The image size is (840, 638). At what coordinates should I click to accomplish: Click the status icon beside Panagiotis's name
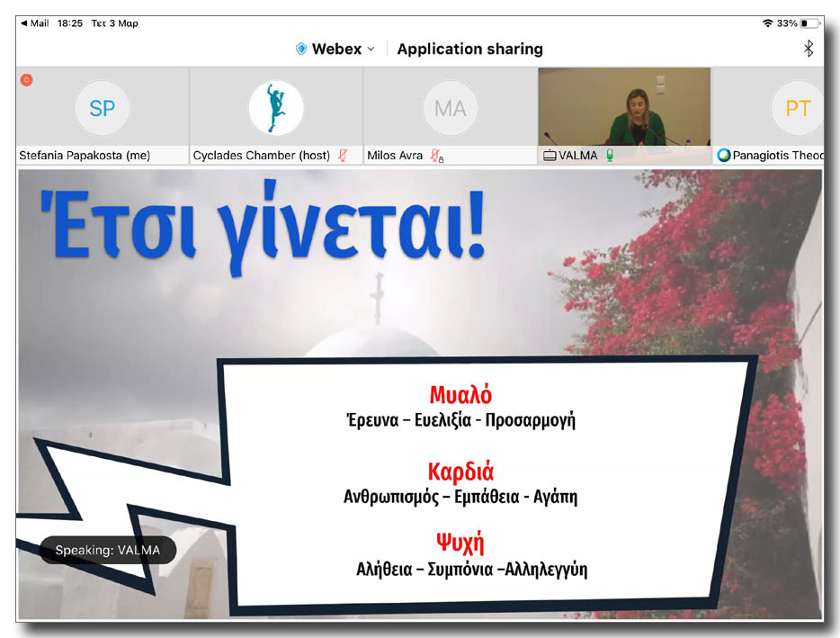pyautogui.click(x=723, y=156)
